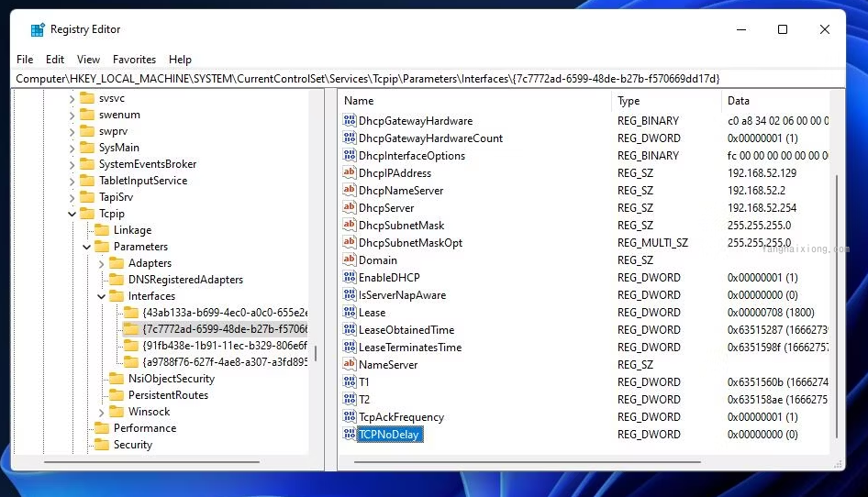Click the T2 DWORD value icon

350,399
